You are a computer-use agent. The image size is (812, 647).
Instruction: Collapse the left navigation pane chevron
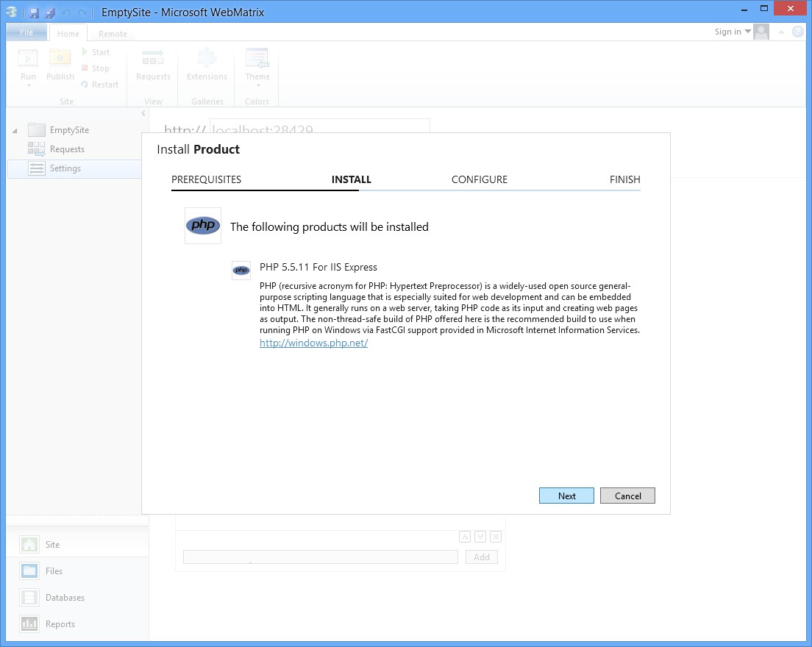click(x=143, y=113)
